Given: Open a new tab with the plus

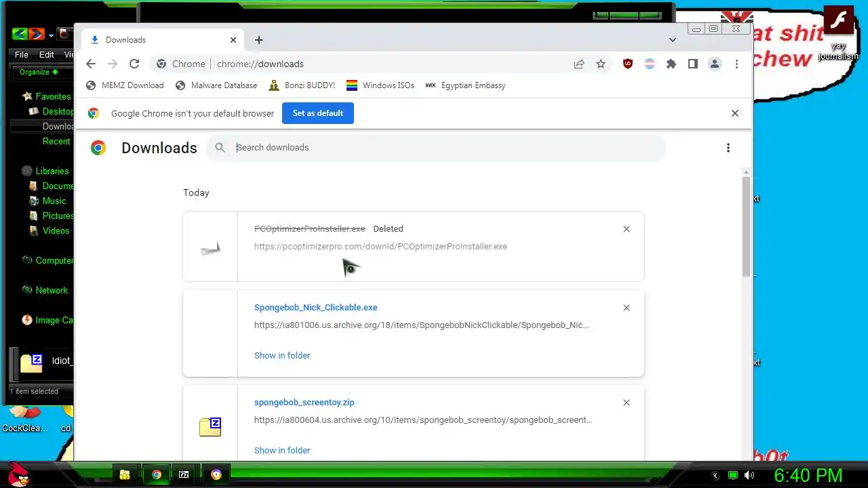Looking at the screenshot, I should [x=259, y=40].
